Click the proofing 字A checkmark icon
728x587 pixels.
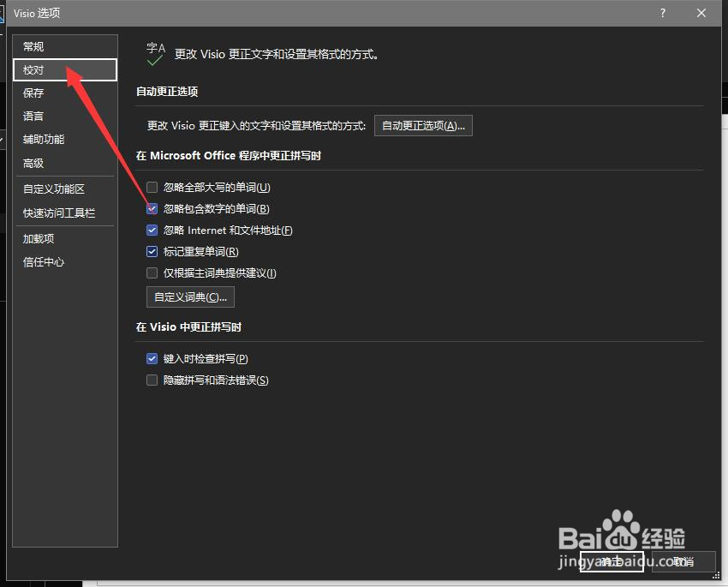tap(156, 54)
